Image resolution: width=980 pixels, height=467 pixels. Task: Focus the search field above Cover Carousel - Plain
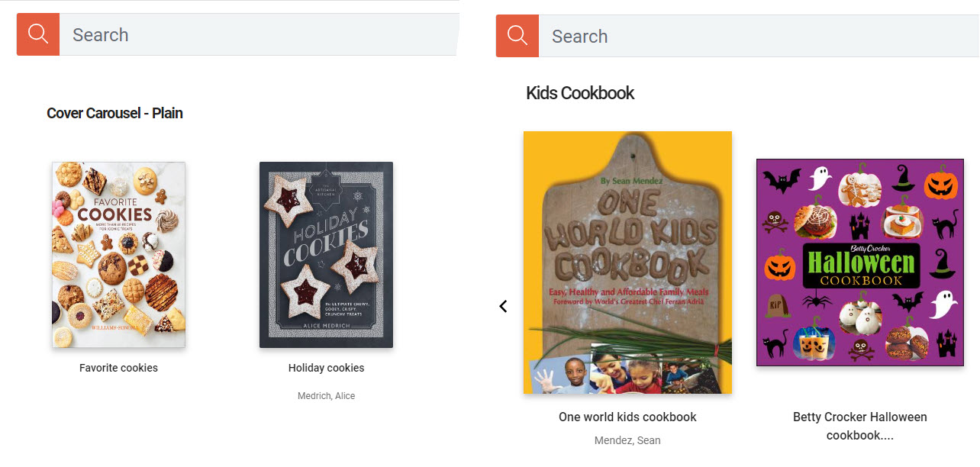[259, 34]
